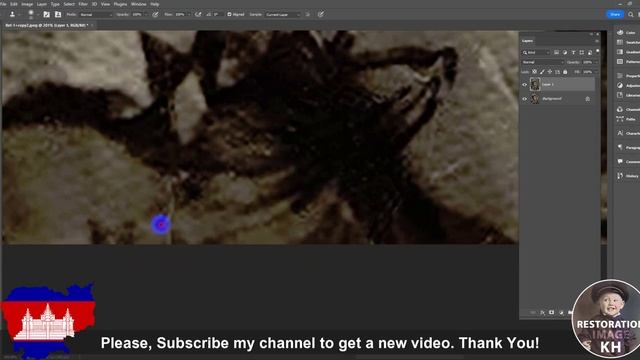Open the layer Opacity dropdown
640x360 pixels.
pos(596,62)
